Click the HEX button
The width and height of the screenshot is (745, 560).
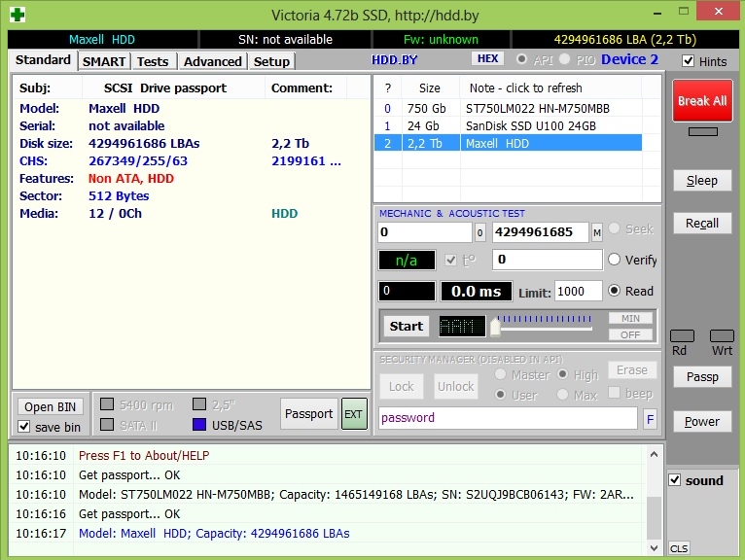pyautogui.click(x=487, y=58)
